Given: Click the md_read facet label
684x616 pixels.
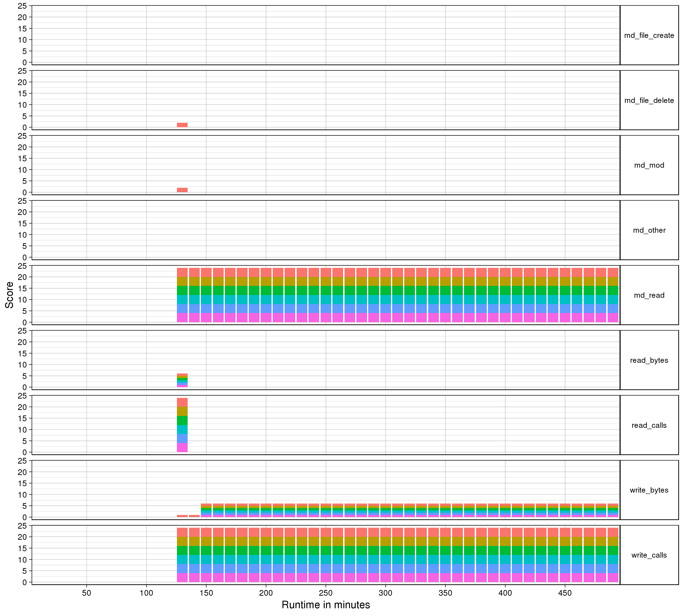Looking at the screenshot, I should 649,295.
